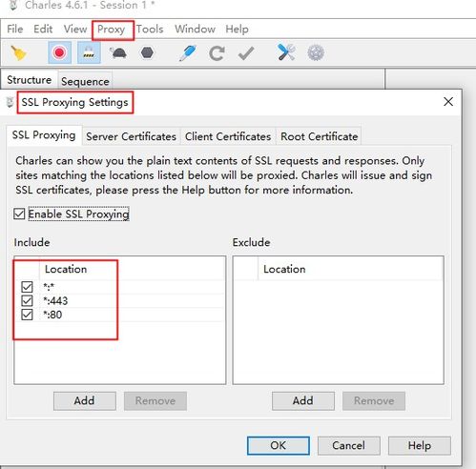Open the Window menu
476x469 pixels.
(x=195, y=29)
